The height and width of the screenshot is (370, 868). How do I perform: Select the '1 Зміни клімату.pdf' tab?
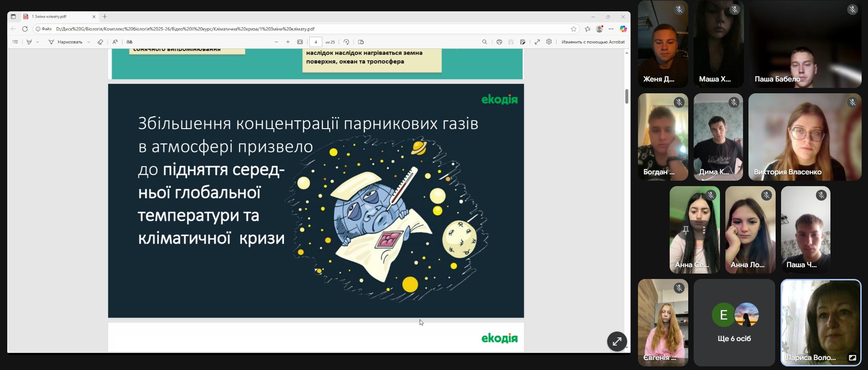click(54, 17)
